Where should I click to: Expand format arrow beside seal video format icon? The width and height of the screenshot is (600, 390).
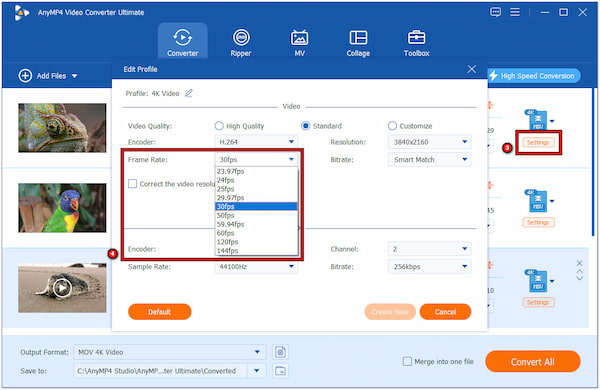[x=552, y=281]
